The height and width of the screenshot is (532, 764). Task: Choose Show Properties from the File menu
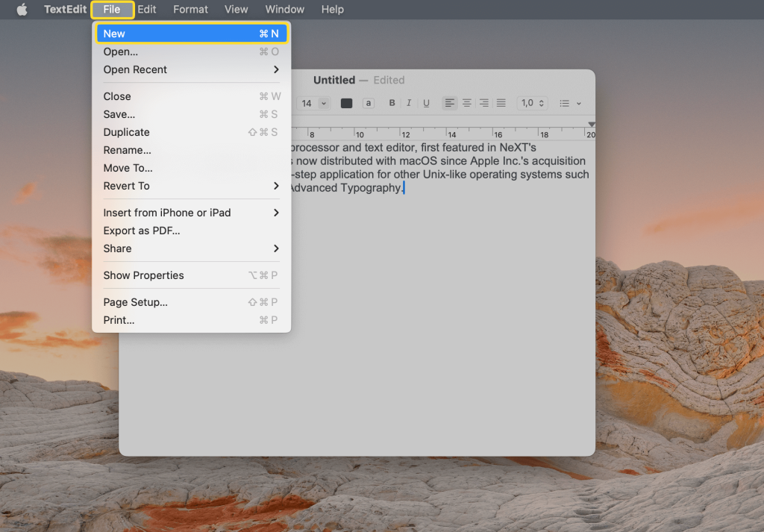pos(143,275)
